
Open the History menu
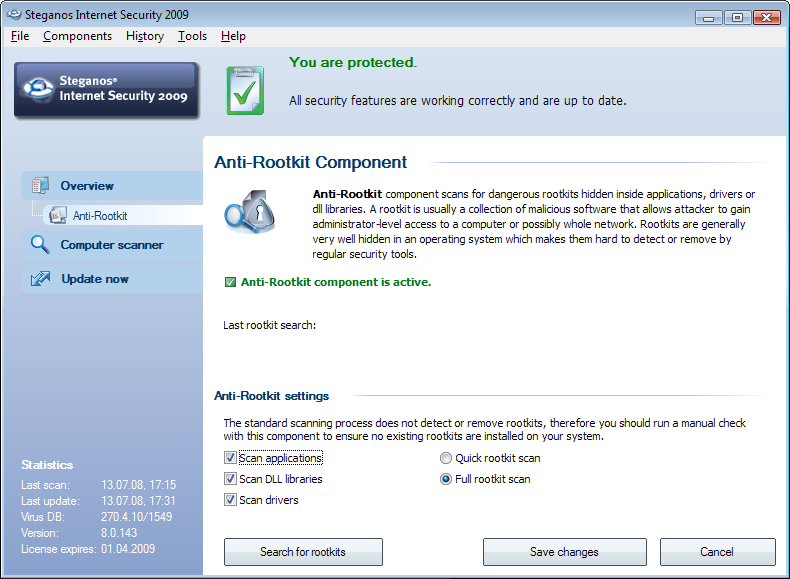(x=145, y=36)
